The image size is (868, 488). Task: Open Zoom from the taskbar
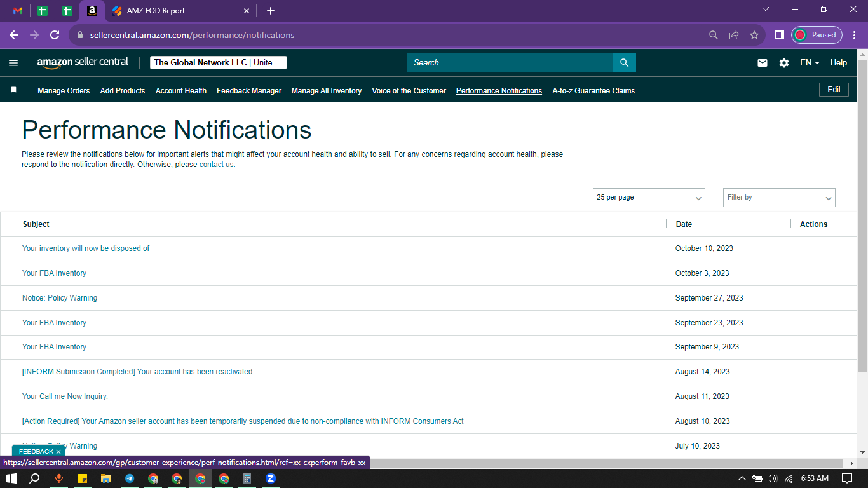(x=271, y=478)
